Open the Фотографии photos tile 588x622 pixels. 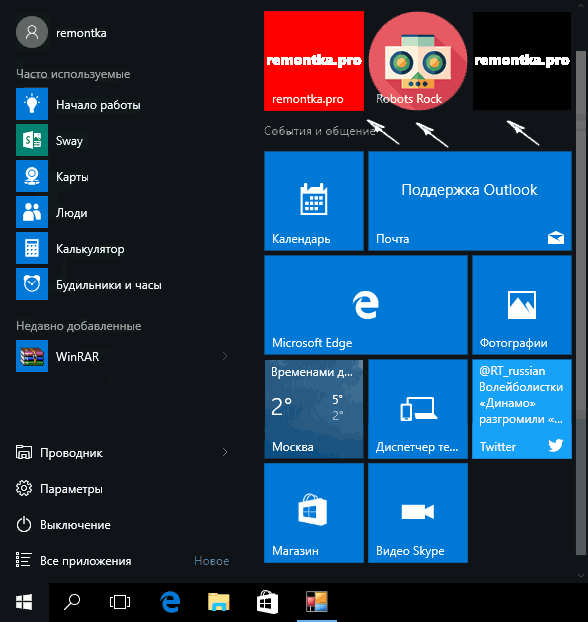[x=522, y=305]
